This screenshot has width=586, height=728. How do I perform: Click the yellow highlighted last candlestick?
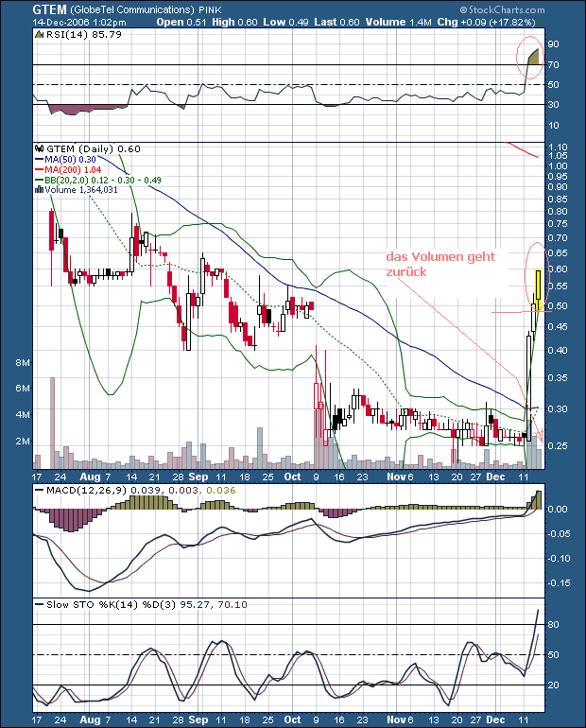pyautogui.click(x=538, y=289)
